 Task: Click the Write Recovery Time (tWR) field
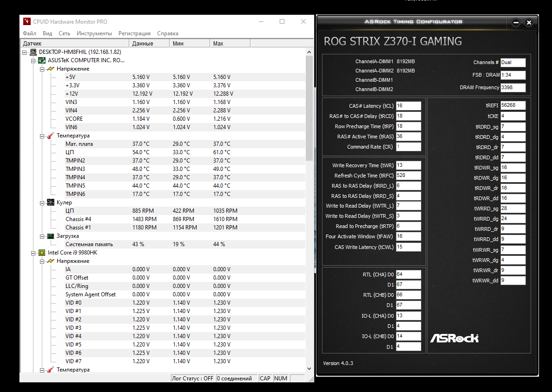(x=408, y=165)
